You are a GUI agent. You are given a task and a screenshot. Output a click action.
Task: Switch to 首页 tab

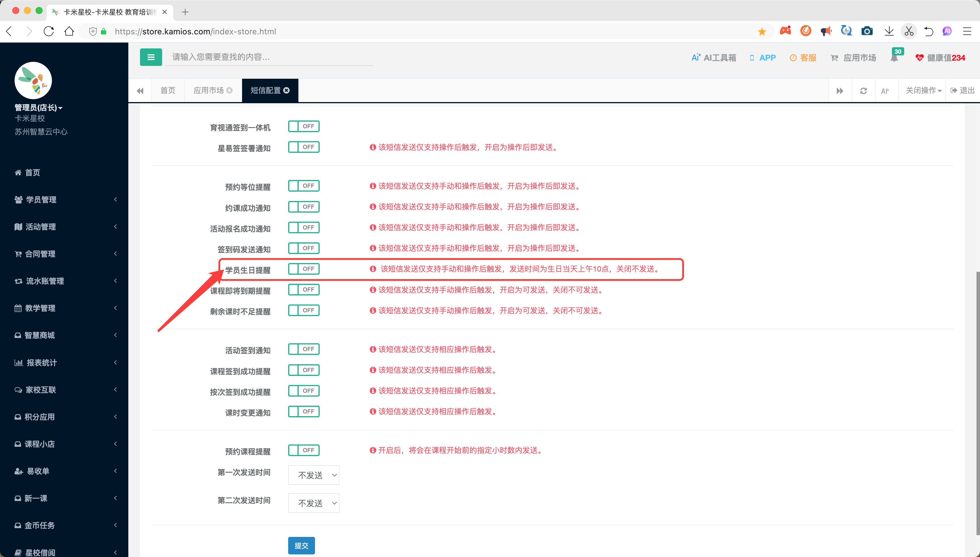pyautogui.click(x=168, y=91)
